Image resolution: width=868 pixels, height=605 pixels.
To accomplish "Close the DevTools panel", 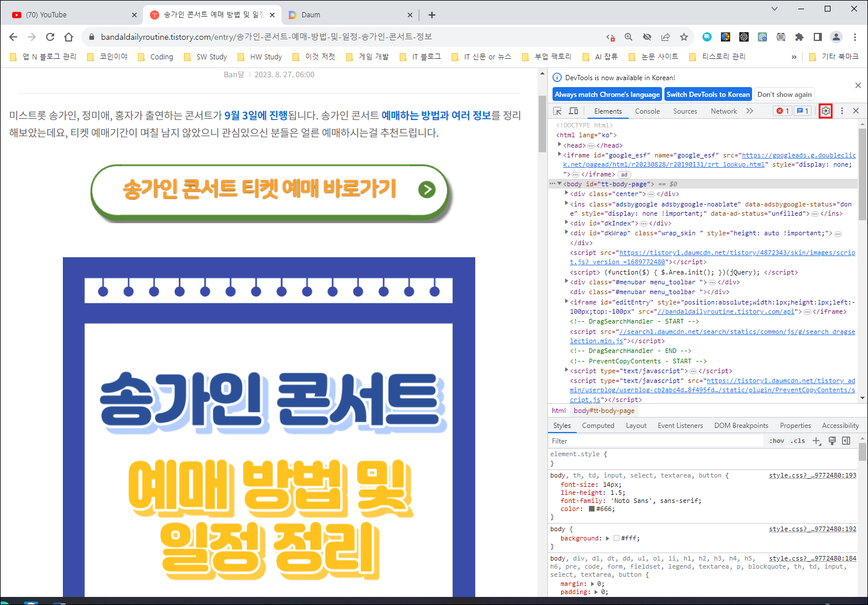I will [856, 111].
